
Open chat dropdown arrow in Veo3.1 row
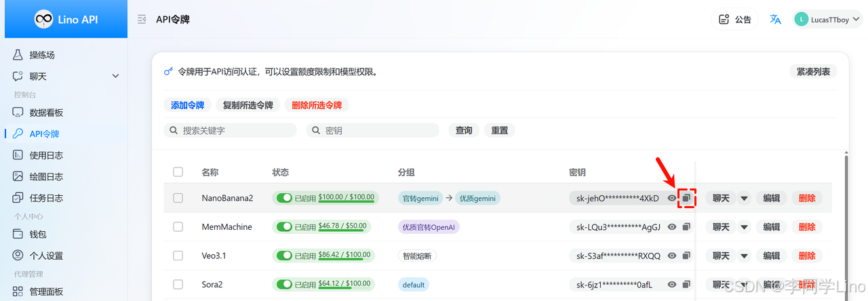point(744,256)
